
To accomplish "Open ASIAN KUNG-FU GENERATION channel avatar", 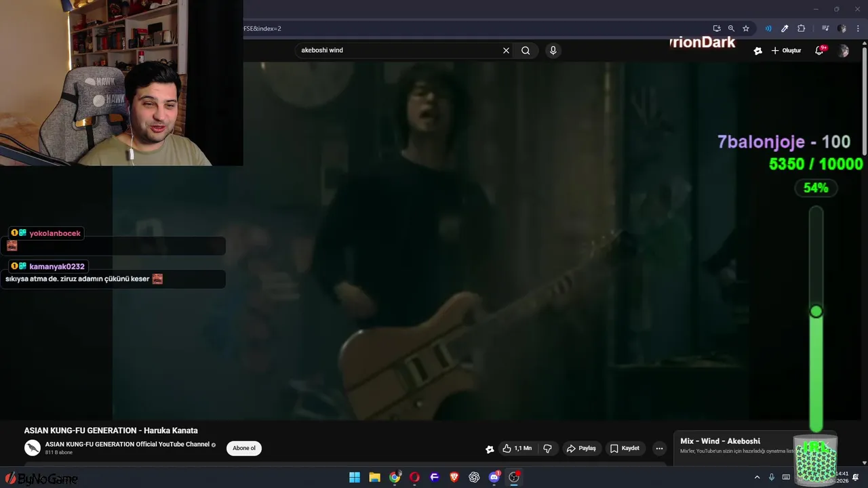I will point(33,448).
